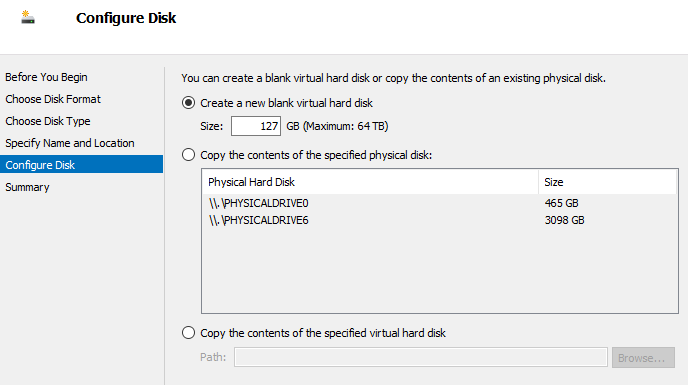Sort by the Size column header
Image resolution: width=688 pixels, height=385 pixels.
coord(607,182)
